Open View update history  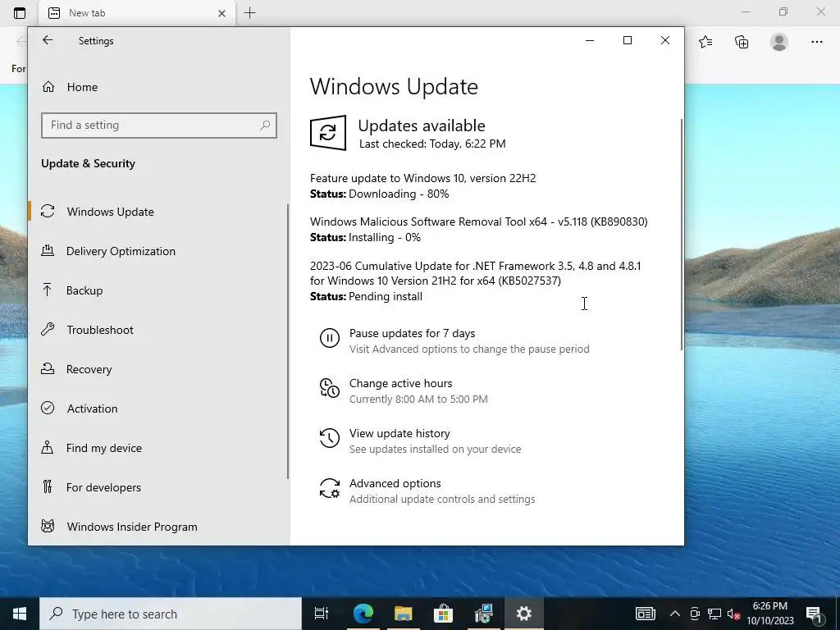point(399,433)
